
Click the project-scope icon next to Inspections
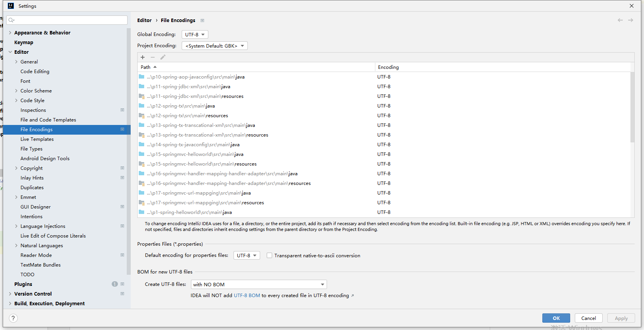122,110
